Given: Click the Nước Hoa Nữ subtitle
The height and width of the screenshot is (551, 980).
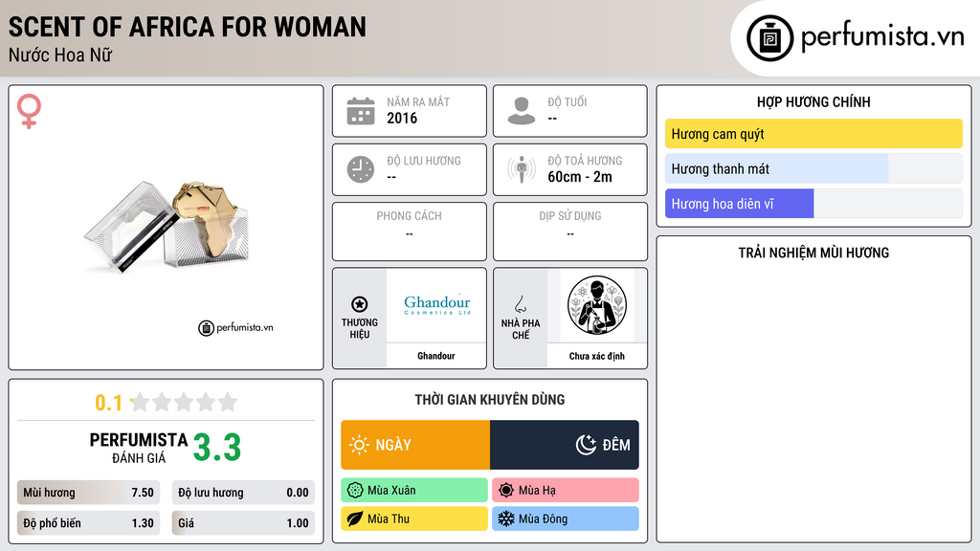Looking at the screenshot, I should tap(60, 55).
